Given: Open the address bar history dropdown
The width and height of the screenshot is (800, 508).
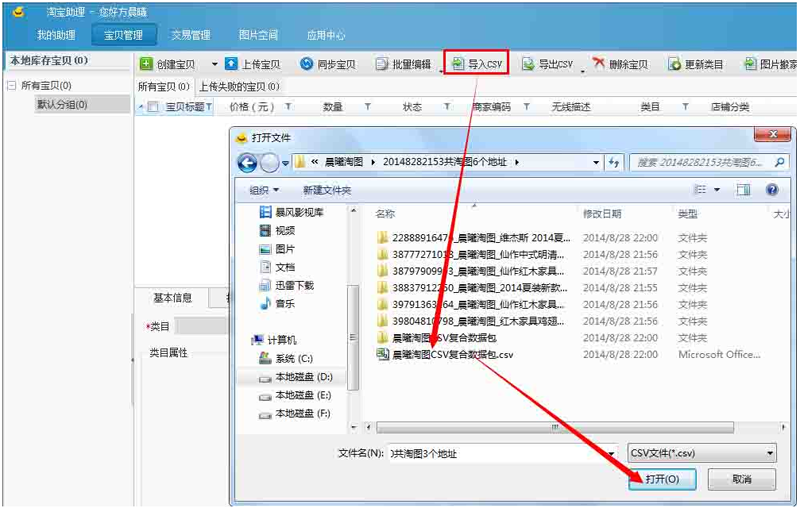Looking at the screenshot, I should click(595, 163).
